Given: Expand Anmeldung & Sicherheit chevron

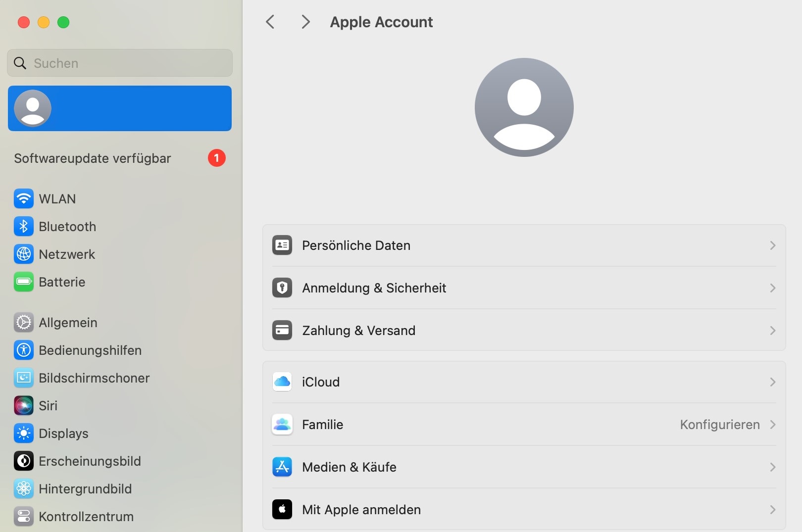Looking at the screenshot, I should (x=773, y=288).
